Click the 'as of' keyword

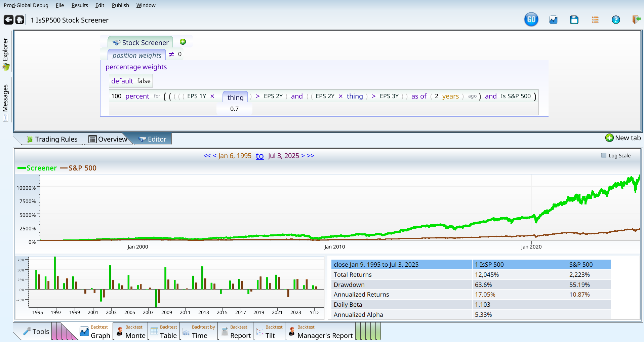click(x=419, y=96)
